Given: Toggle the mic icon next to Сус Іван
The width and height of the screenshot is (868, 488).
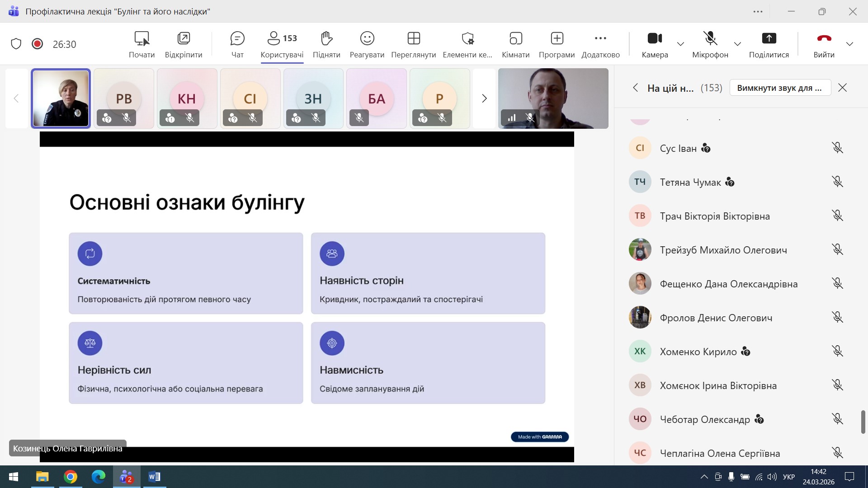Looking at the screenshot, I should tap(837, 148).
